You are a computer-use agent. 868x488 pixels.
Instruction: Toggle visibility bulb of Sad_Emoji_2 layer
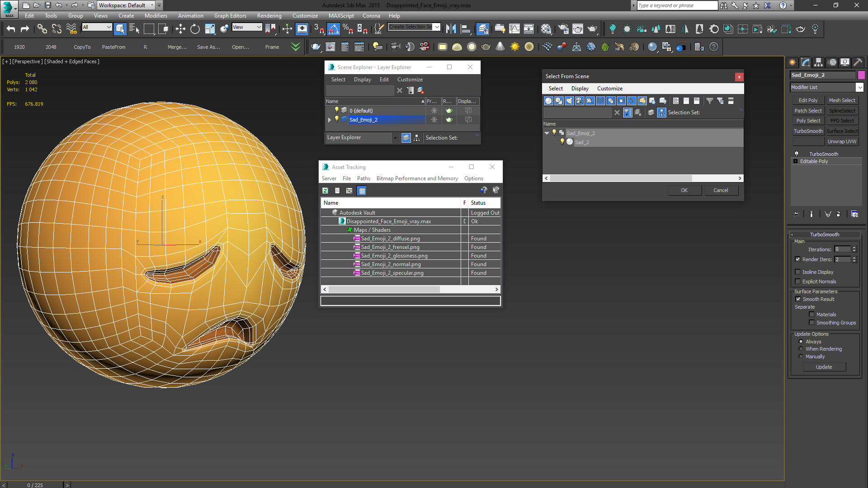tap(336, 119)
